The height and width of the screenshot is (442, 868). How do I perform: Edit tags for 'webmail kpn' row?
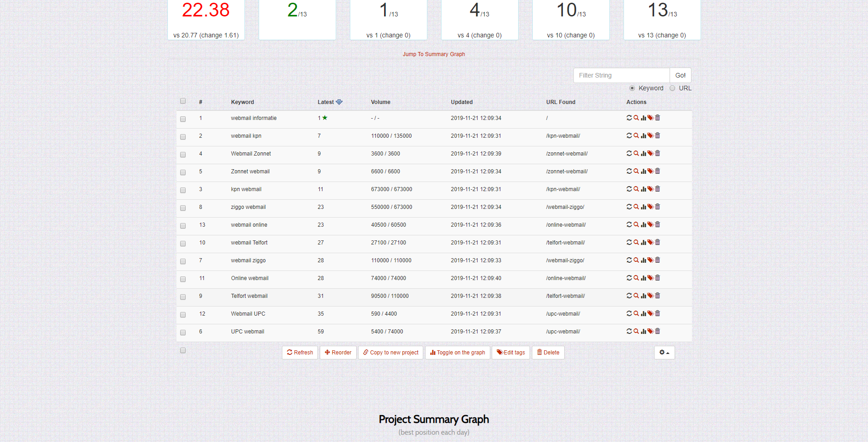(x=650, y=135)
